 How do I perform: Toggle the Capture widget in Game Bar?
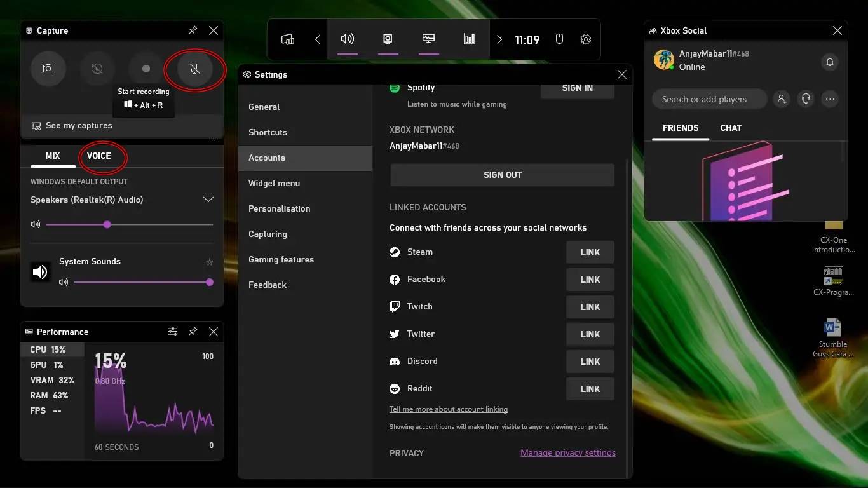click(388, 39)
